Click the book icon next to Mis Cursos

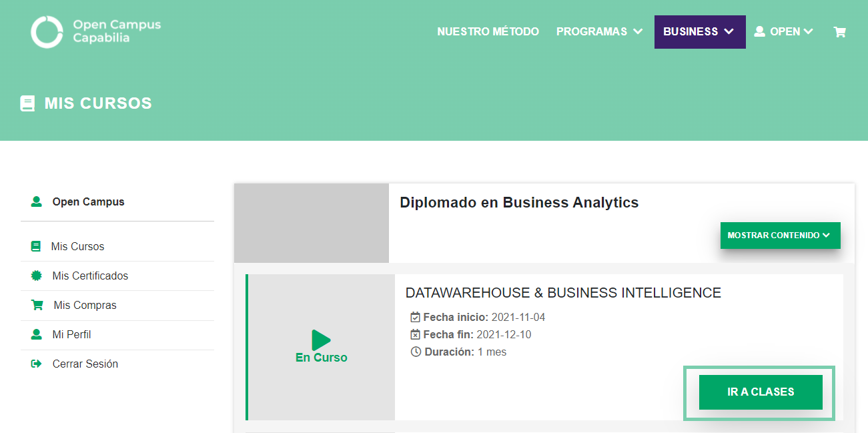tap(36, 246)
